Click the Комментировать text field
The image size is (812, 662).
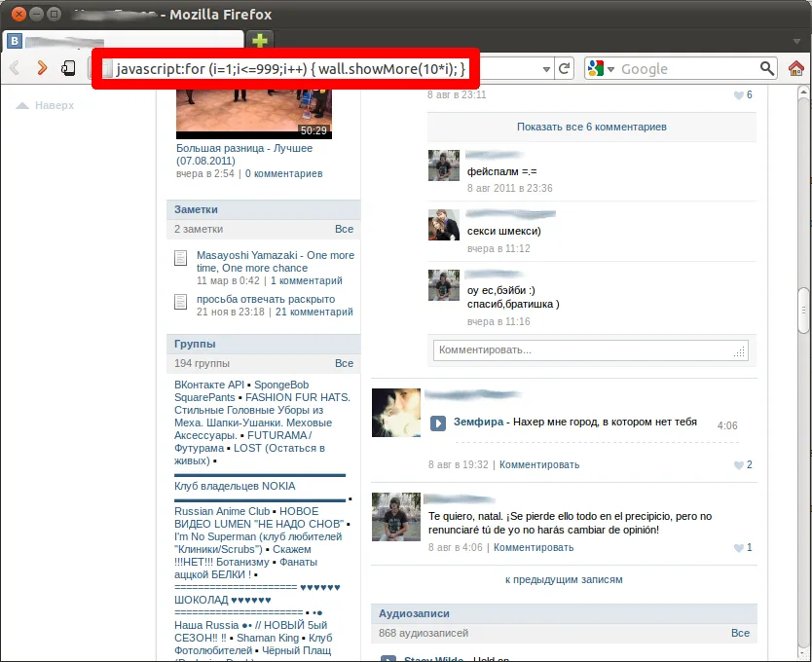pyautogui.click(x=590, y=350)
